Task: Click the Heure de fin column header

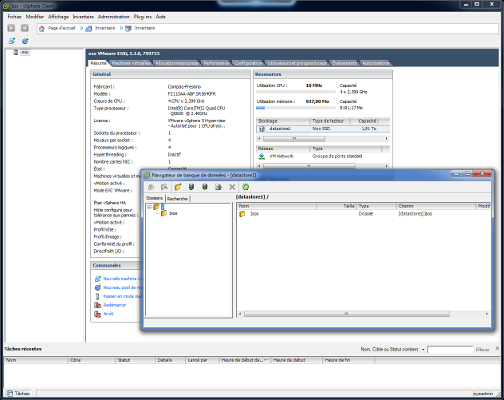Action: click(349, 360)
